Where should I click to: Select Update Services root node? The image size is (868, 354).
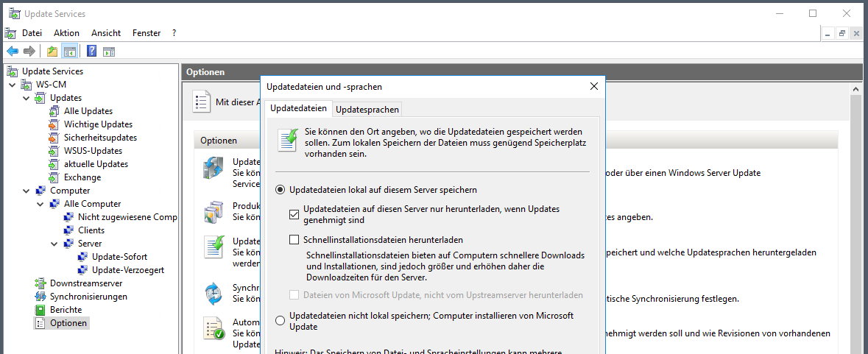(52, 71)
